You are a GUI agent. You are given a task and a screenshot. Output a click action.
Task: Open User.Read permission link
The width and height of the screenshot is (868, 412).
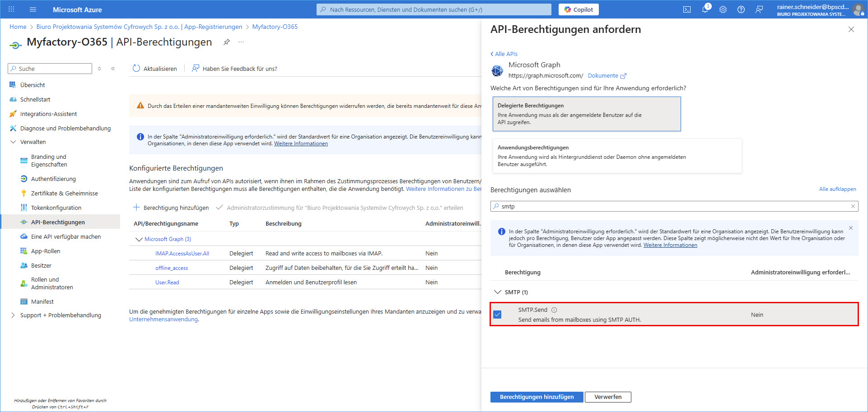coord(167,282)
